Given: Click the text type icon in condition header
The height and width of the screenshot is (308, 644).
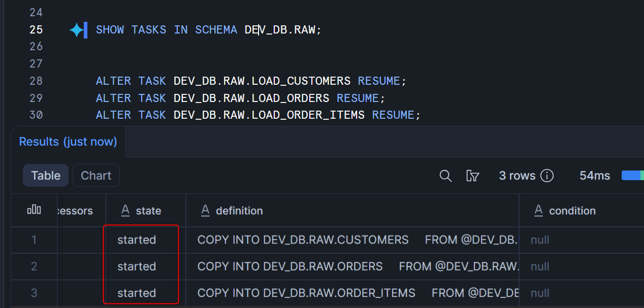Looking at the screenshot, I should click(538, 211).
